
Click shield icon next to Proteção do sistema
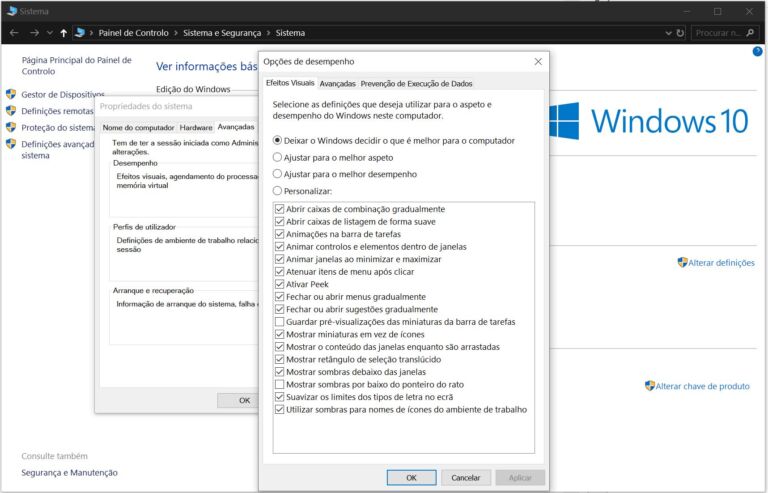11,127
